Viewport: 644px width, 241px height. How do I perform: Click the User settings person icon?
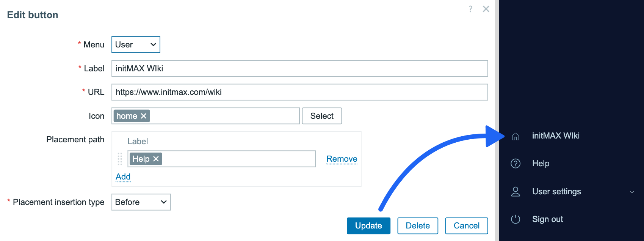[516, 192]
